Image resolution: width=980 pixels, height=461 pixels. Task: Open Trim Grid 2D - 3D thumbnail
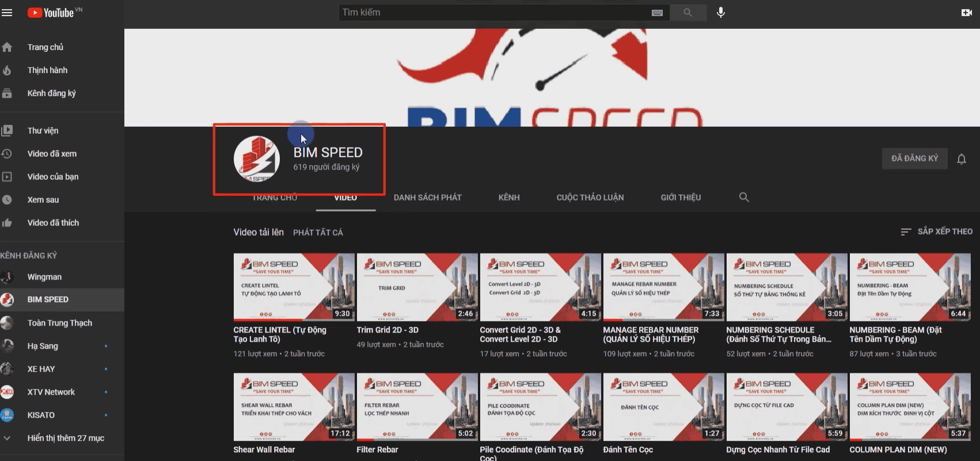click(417, 287)
